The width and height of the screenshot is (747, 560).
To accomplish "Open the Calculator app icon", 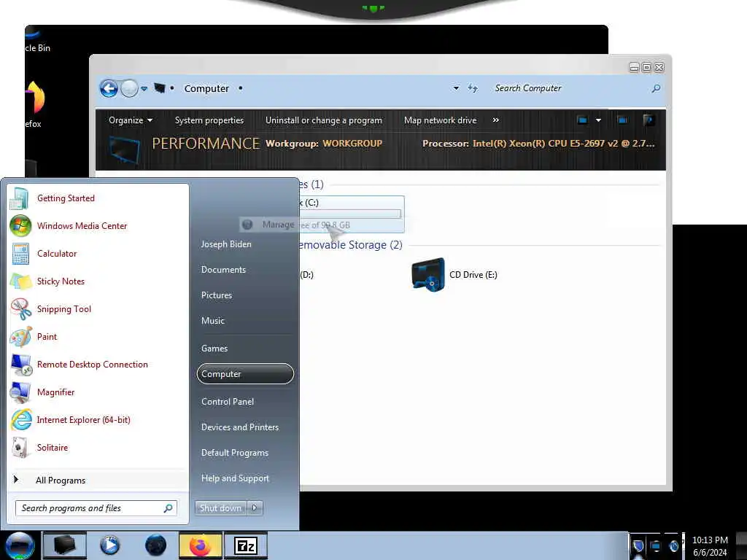I will pos(20,253).
